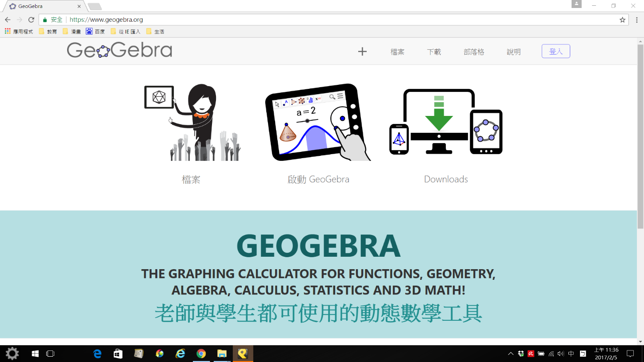Click the scrollbar down arrow
The width and height of the screenshot is (644, 362).
click(640, 342)
